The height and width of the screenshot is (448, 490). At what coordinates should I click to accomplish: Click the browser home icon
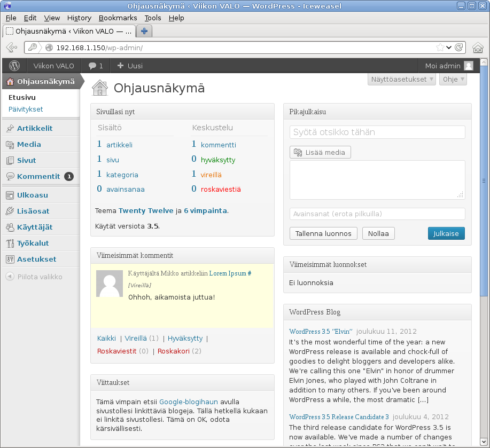[x=478, y=48]
